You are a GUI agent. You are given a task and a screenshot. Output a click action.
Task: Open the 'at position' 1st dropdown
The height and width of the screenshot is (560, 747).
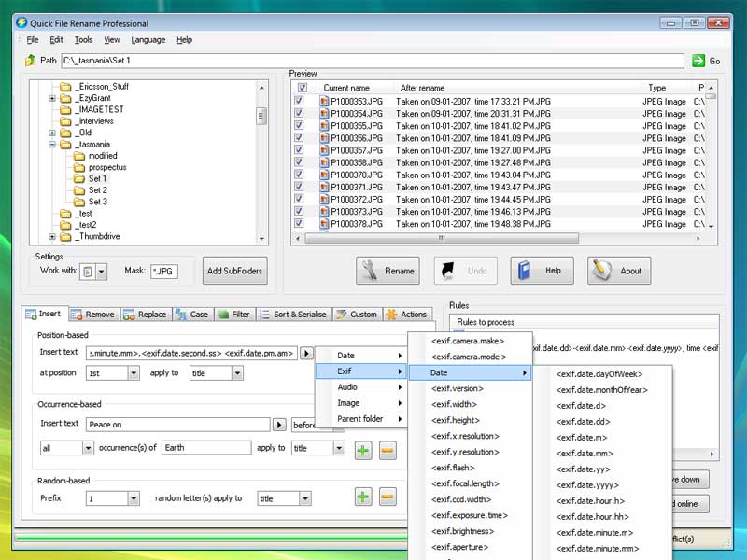(133, 373)
